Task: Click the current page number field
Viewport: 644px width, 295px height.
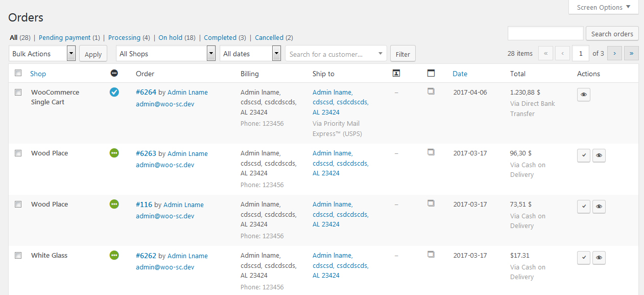Action: tap(581, 53)
